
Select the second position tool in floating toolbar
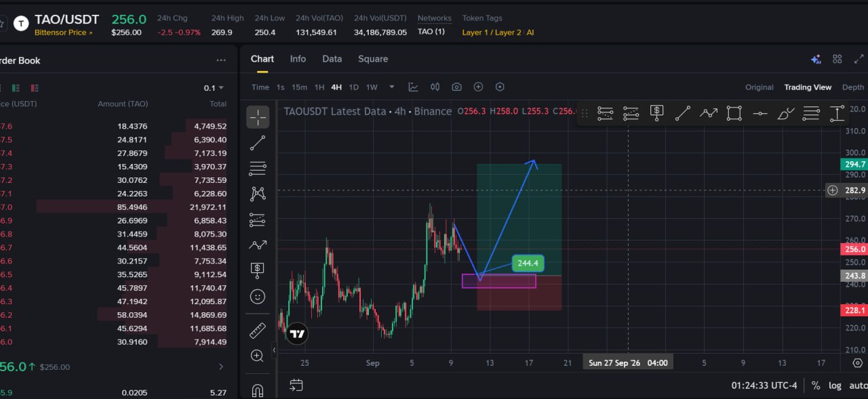631,113
